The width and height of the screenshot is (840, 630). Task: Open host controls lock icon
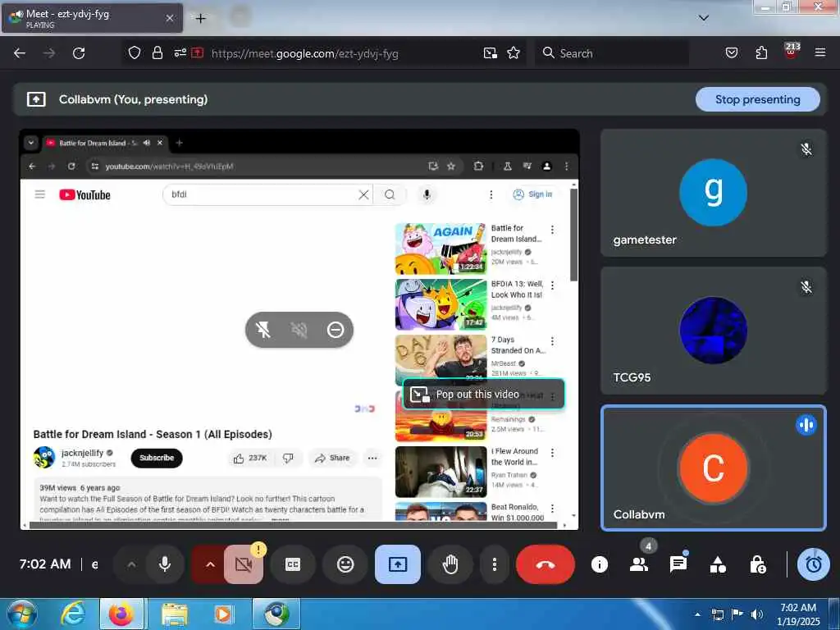click(x=757, y=564)
